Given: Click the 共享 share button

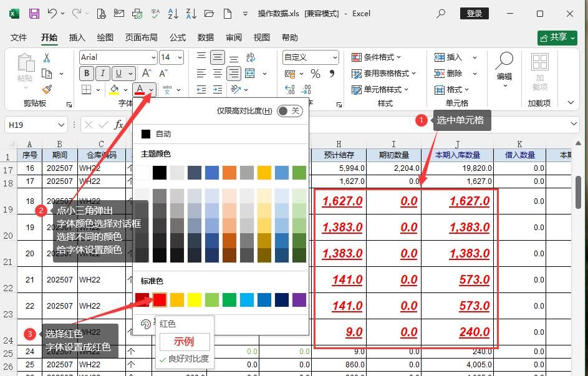Looking at the screenshot, I should pyautogui.click(x=557, y=37).
